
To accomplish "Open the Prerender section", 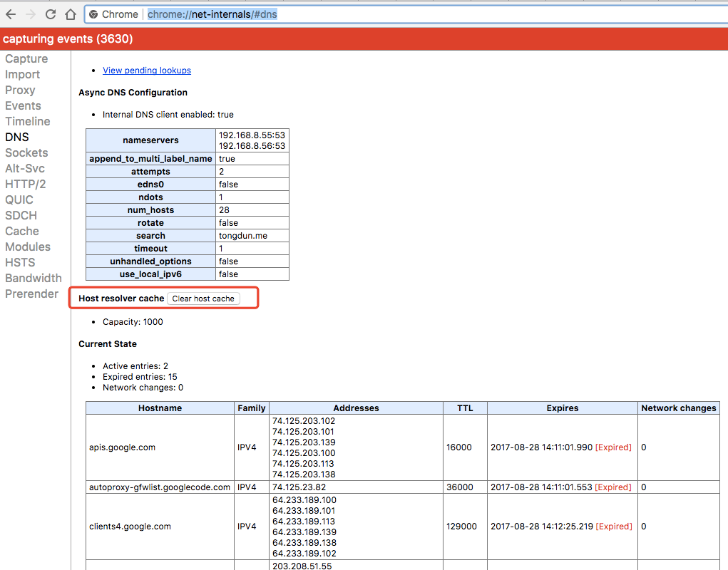I will tap(31, 294).
